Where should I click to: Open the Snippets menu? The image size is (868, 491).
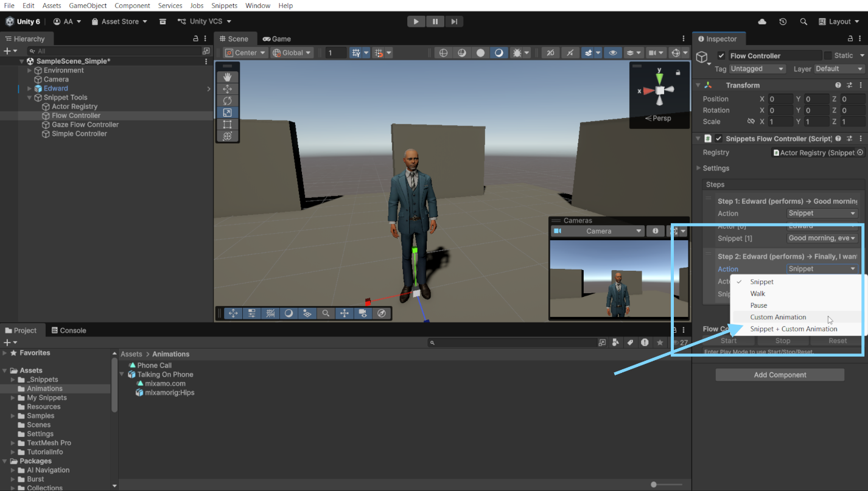tap(224, 5)
